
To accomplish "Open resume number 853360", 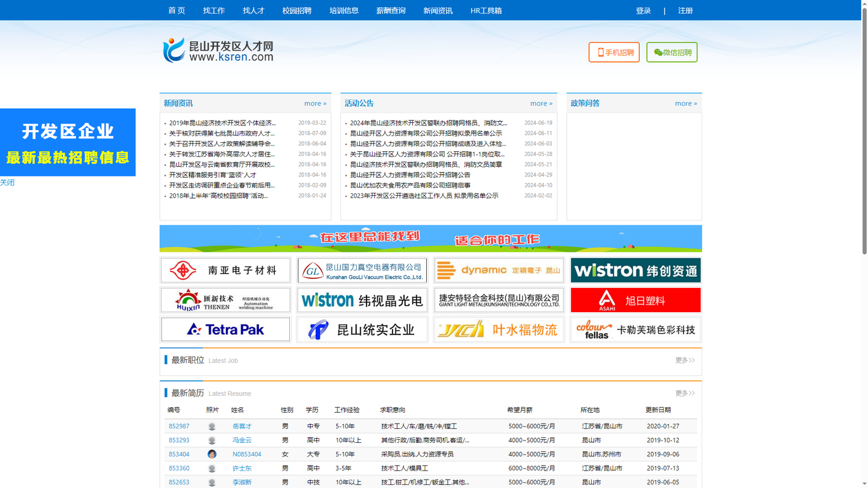I will click(179, 468).
